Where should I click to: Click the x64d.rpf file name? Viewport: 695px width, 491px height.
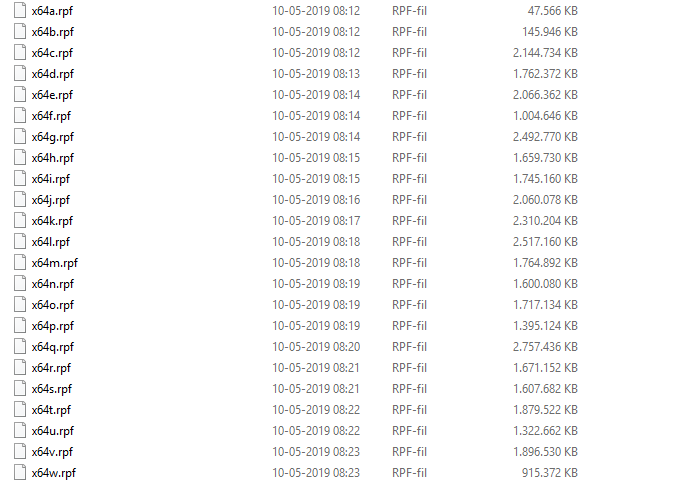pos(53,74)
